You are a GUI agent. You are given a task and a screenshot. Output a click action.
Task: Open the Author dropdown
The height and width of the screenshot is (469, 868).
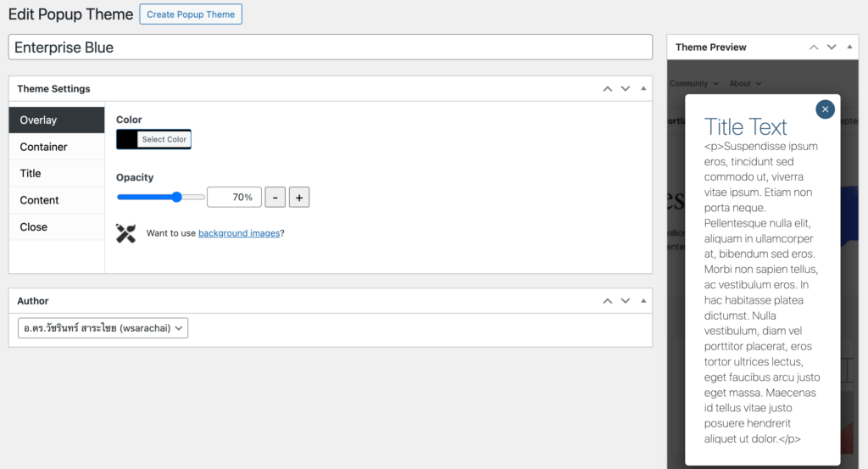(x=103, y=328)
